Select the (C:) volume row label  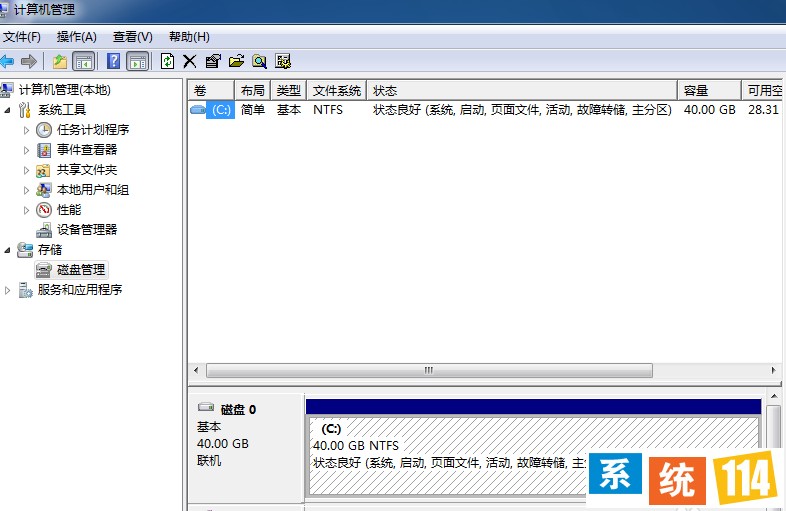pyautogui.click(x=221, y=110)
